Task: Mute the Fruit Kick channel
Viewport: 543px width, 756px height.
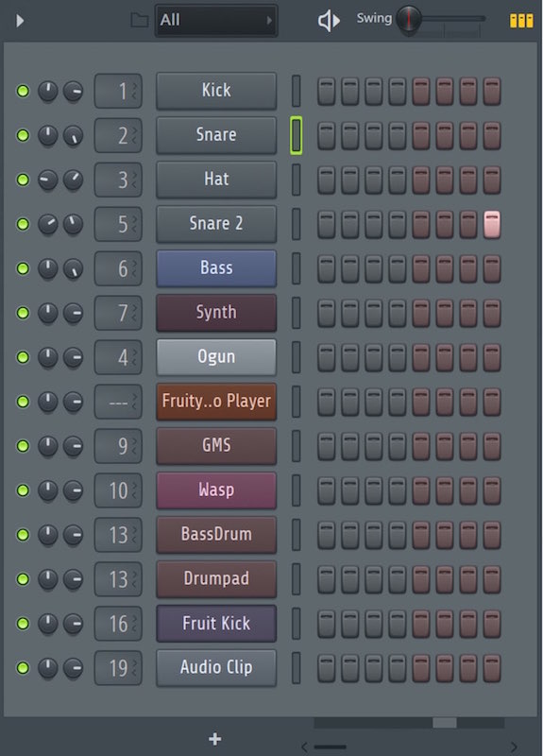Action: point(23,624)
